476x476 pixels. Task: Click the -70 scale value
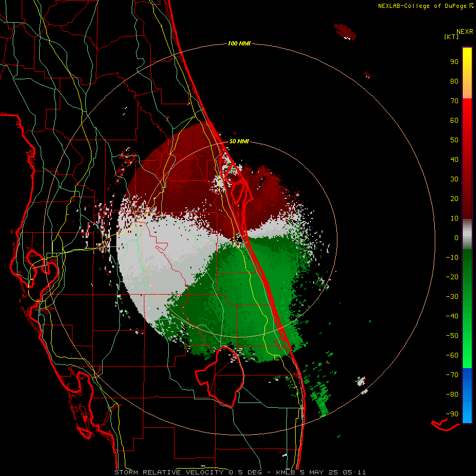(x=452, y=375)
